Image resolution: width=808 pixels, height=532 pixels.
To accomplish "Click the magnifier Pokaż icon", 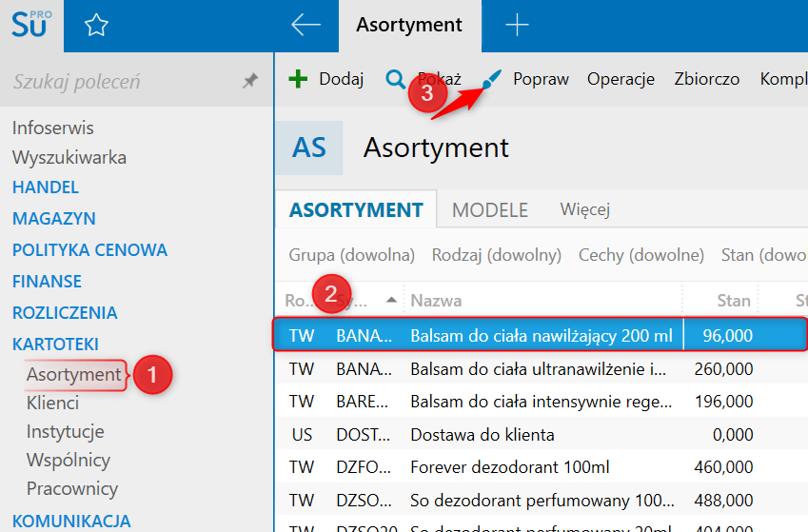I will (x=395, y=79).
